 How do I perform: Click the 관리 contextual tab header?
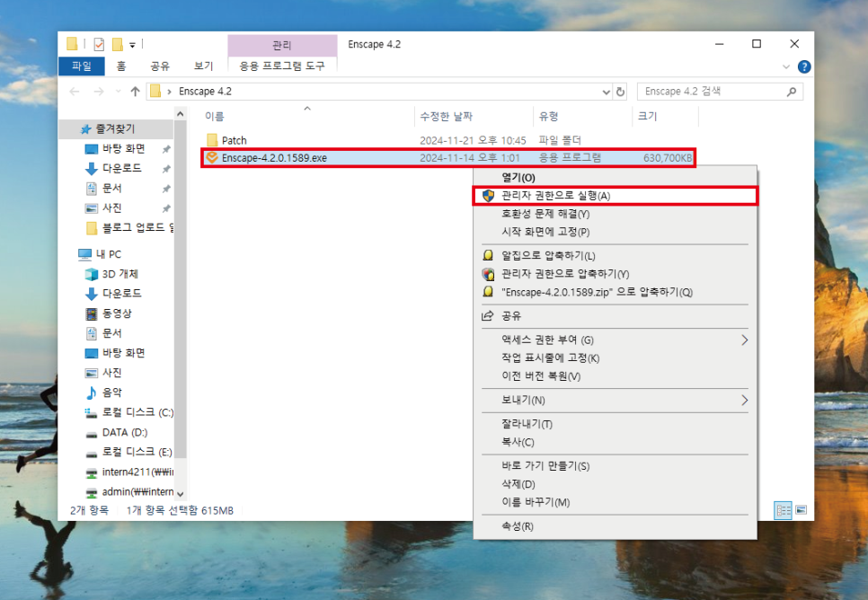282,46
